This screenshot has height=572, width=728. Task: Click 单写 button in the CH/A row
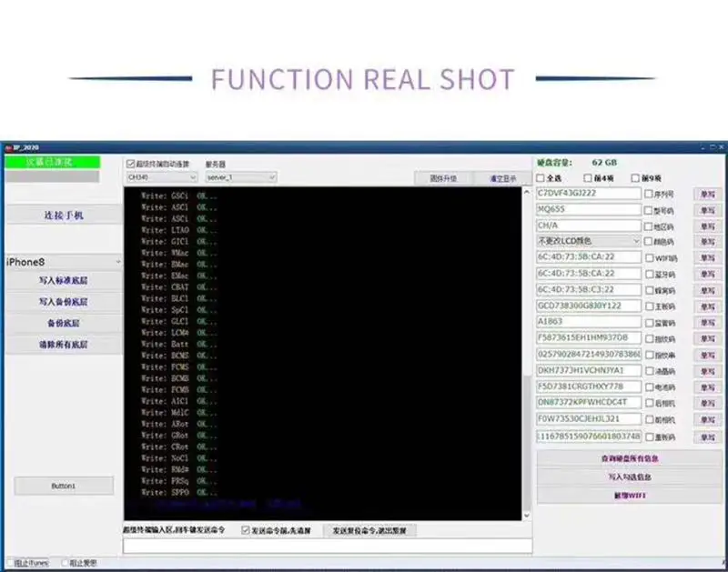708,226
